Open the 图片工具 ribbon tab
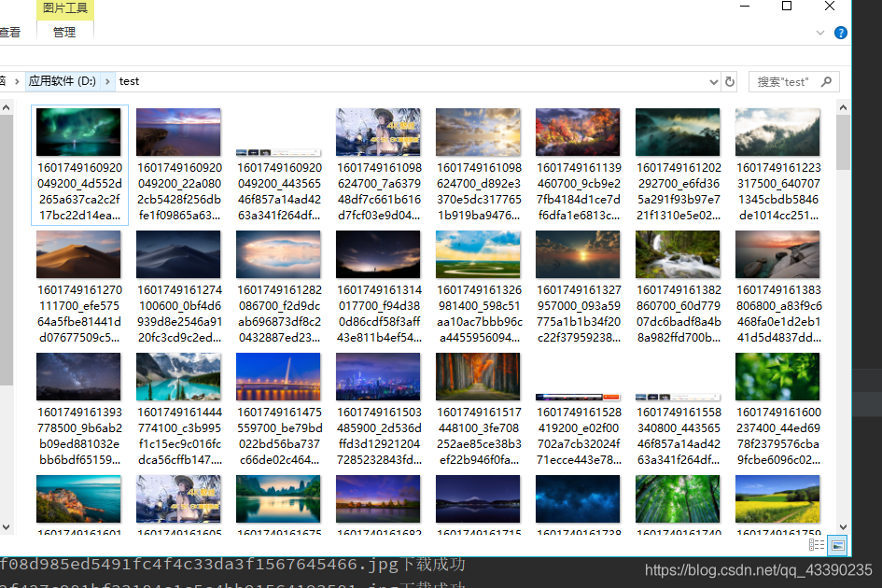Viewport: 882px width, 588px height. [65, 8]
